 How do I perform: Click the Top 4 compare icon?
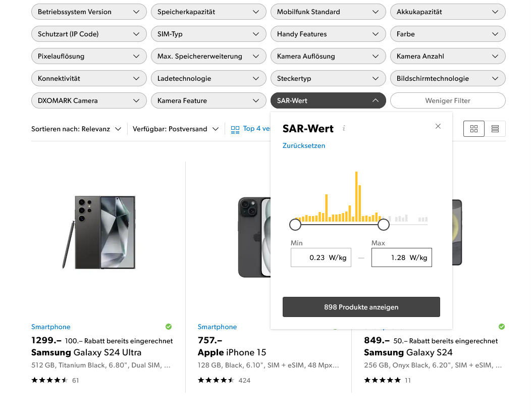235,130
